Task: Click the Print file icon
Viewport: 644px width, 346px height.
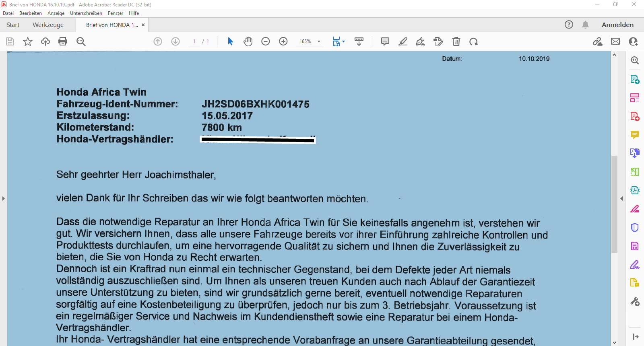Action: 63,41
